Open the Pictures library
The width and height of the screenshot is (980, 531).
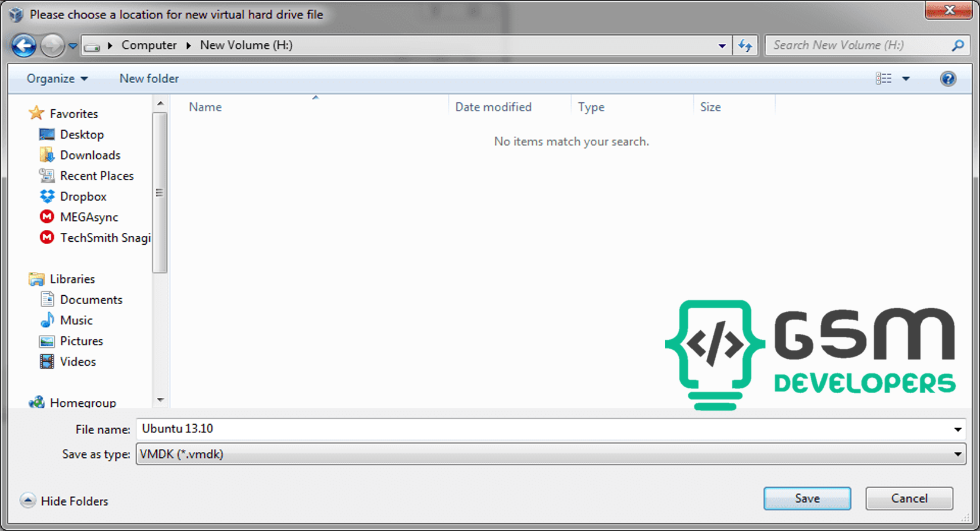pos(81,341)
